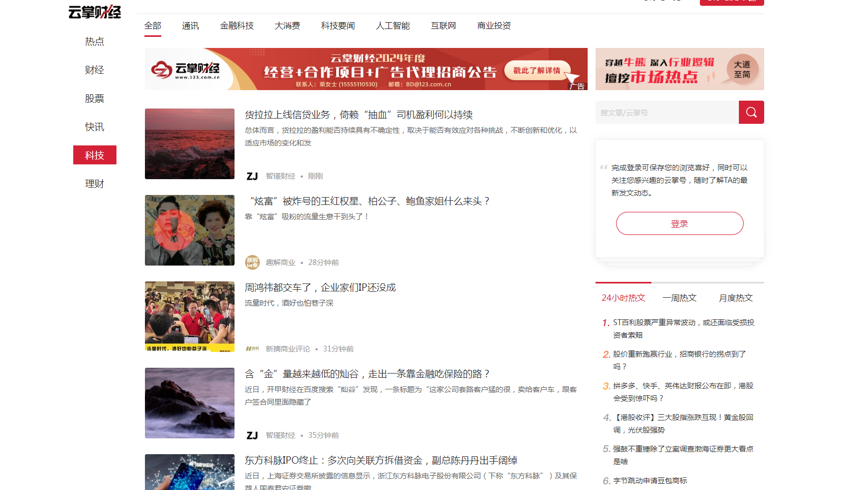868x490 pixels.
Task: Open the misty rocks thumbnail for 灿谷 article
Action: 190,403
